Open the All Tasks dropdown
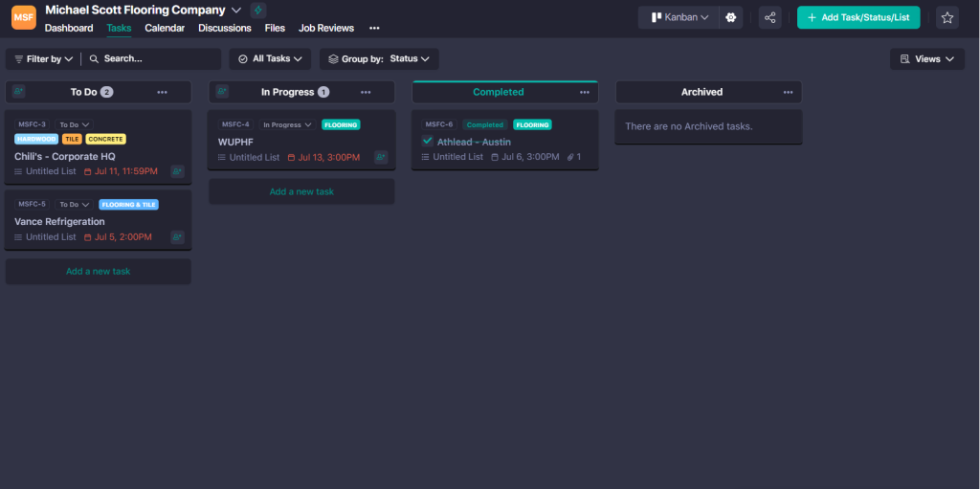This screenshot has width=980, height=489. point(270,58)
